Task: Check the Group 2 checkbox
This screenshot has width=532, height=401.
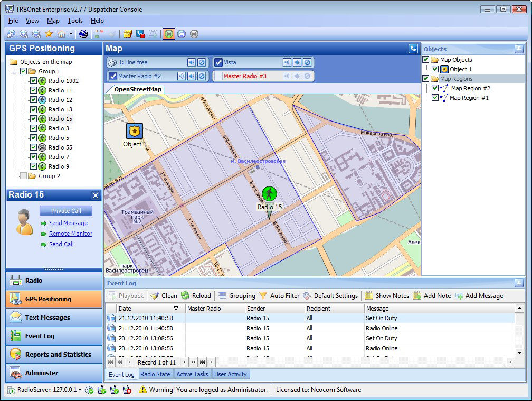Action: [23, 176]
